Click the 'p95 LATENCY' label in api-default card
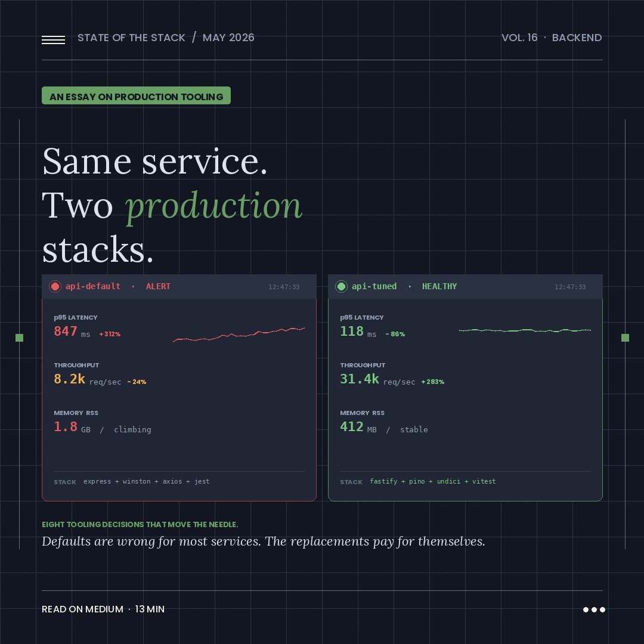The height and width of the screenshot is (644, 644). tap(76, 317)
